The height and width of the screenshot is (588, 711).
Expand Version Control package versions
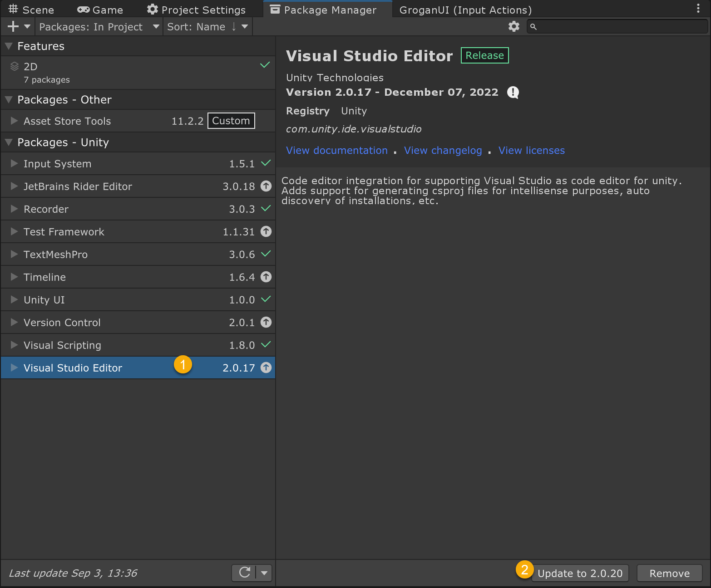tap(14, 322)
